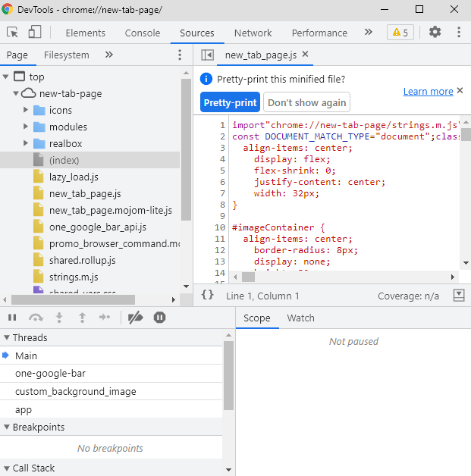The width and height of the screenshot is (471, 476).
Task: Click the pause script execution button
Action: click(x=12, y=318)
